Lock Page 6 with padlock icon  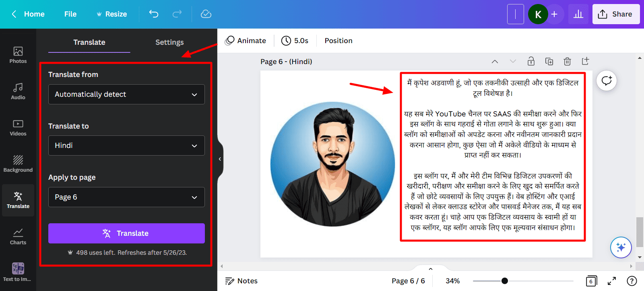pos(531,61)
